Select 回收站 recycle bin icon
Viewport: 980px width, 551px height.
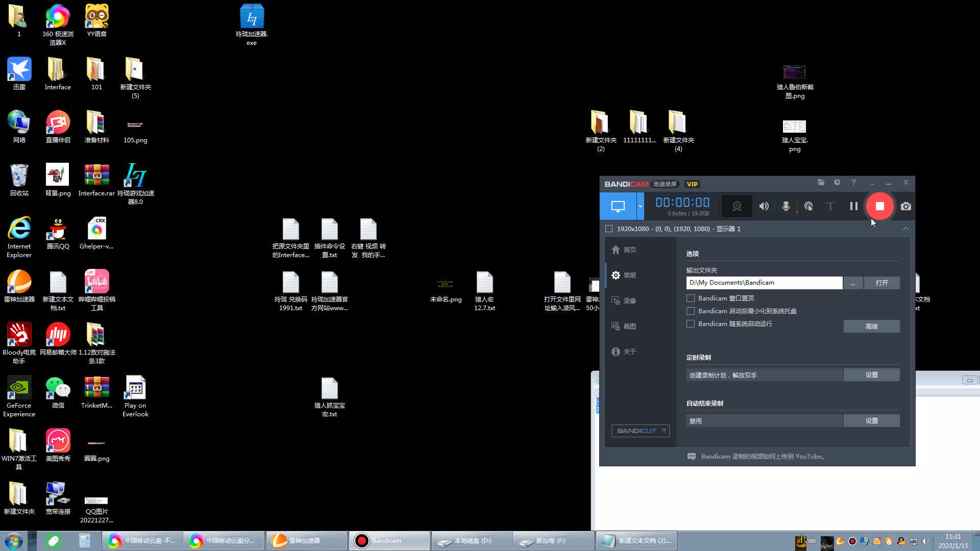[19, 180]
